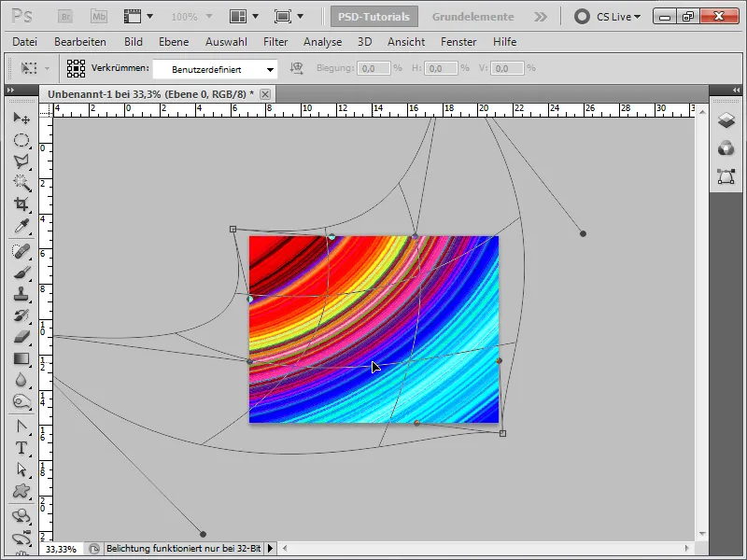Open the Analyse menu
This screenshot has width=747, height=560.
(x=322, y=42)
